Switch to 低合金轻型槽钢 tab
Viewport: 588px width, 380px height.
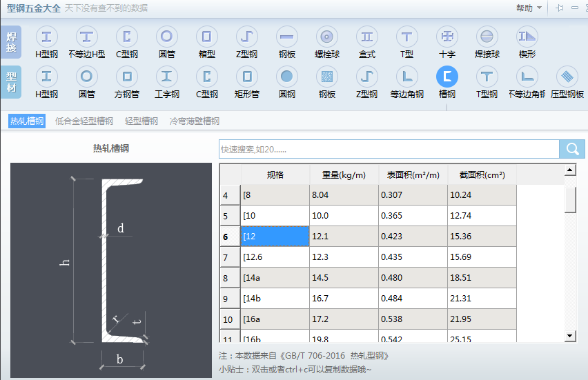pos(84,121)
